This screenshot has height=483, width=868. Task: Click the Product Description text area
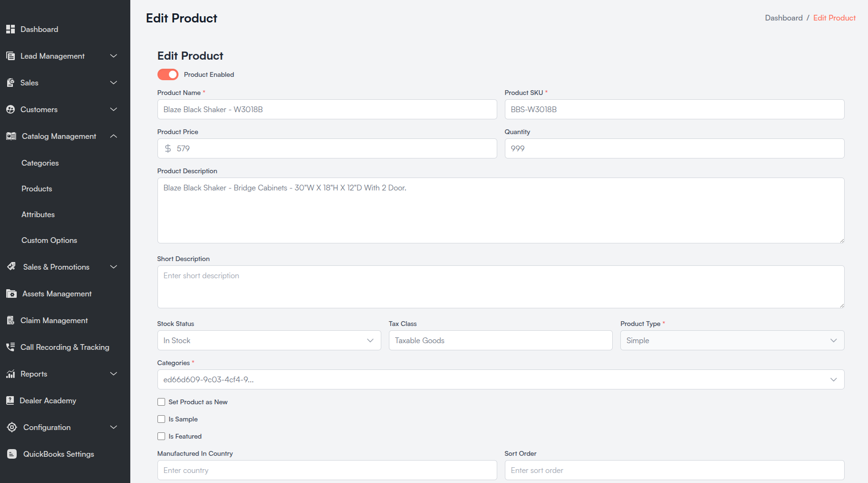[501, 210]
